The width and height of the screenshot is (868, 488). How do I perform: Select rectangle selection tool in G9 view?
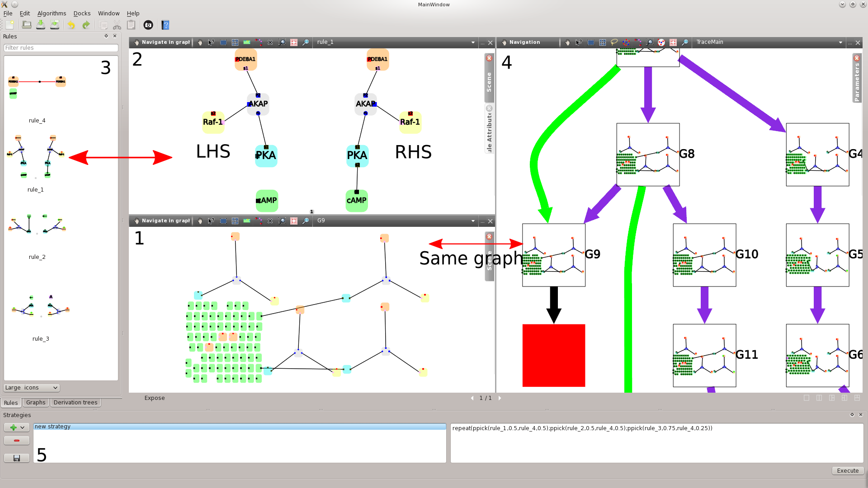tap(223, 221)
